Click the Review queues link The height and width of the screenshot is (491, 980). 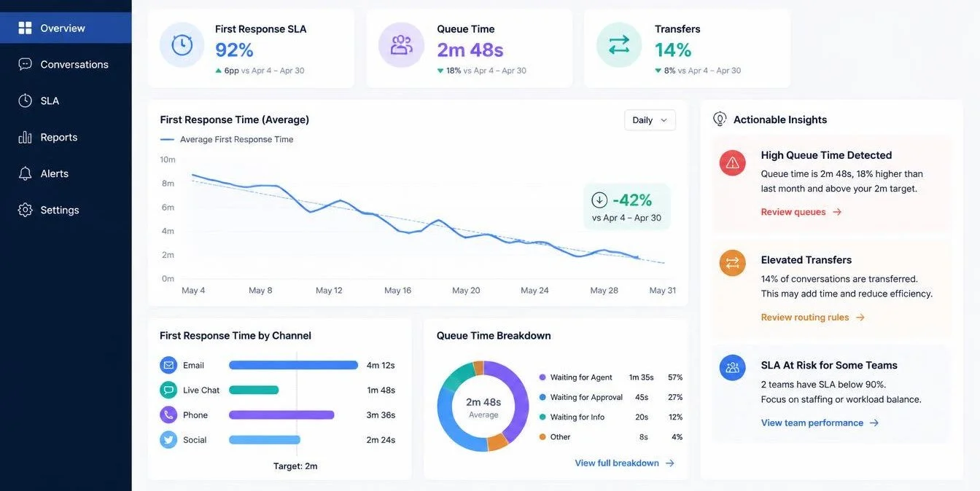[793, 212]
